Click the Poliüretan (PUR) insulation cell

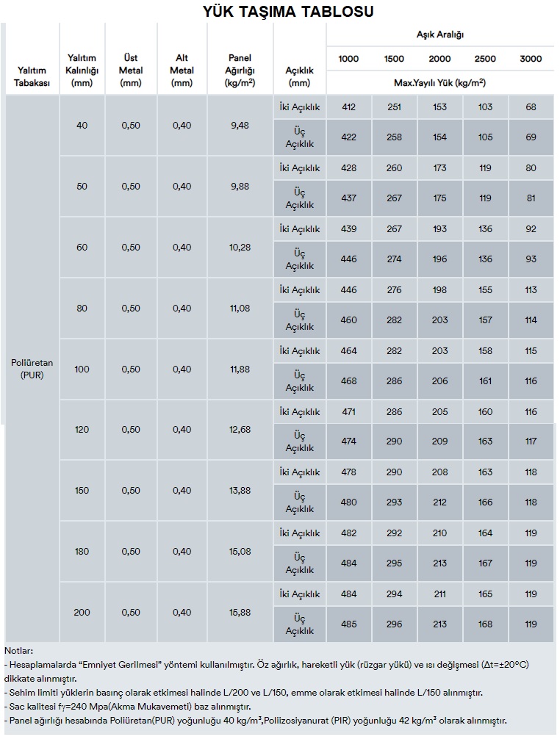coord(33,369)
